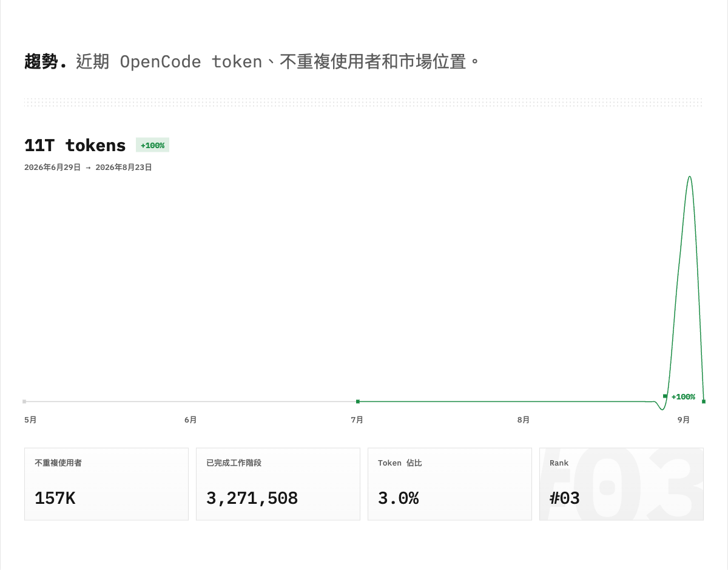
Task: Click the peak of the green token curve
Action: click(690, 177)
